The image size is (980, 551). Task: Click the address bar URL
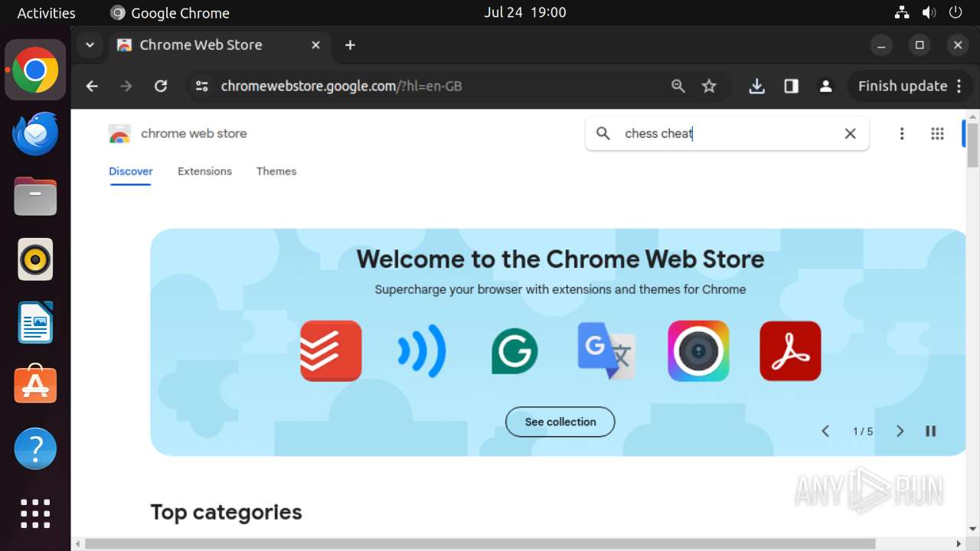pyautogui.click(x=341, y=86)
